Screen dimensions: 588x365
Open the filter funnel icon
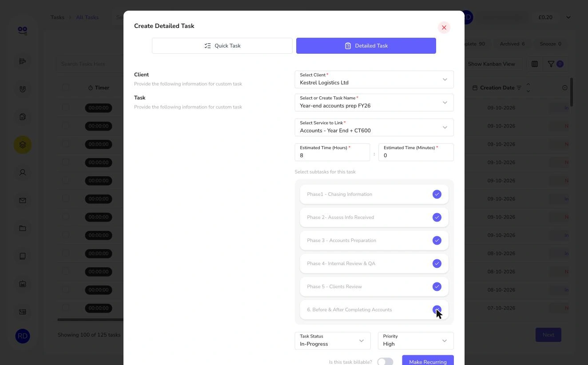point(551,64)
